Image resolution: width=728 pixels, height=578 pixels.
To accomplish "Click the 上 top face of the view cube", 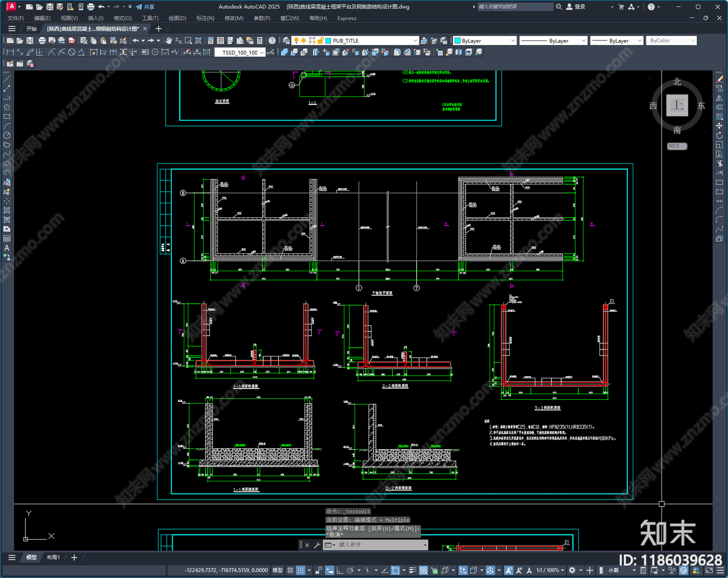I will coord(677,106).
